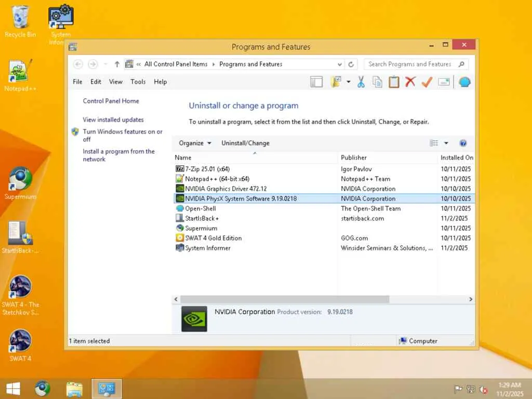532x399 pixels.
Task: Select the Notepad++ (64-bit x64) entry
Action: [x=324, y=179]
